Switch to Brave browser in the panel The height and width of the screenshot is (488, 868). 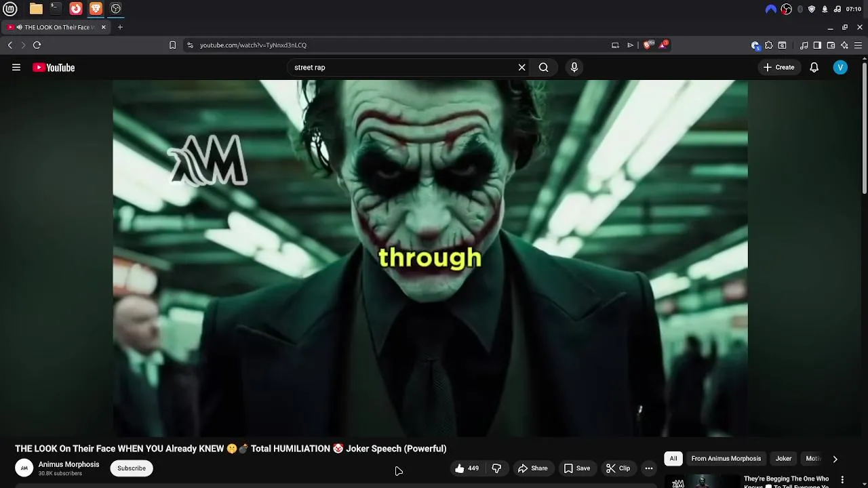coord(96,9)
